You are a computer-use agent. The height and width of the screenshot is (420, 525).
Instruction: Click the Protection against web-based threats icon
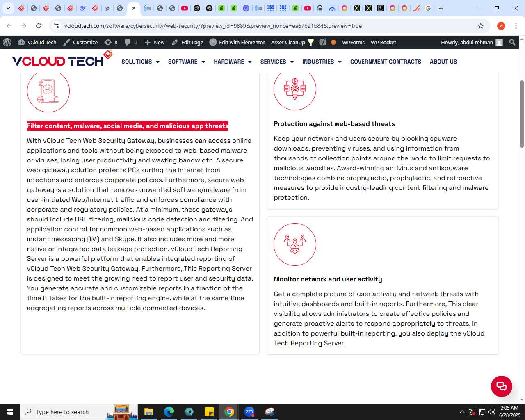pyautogui.click(x=295, y=89)
